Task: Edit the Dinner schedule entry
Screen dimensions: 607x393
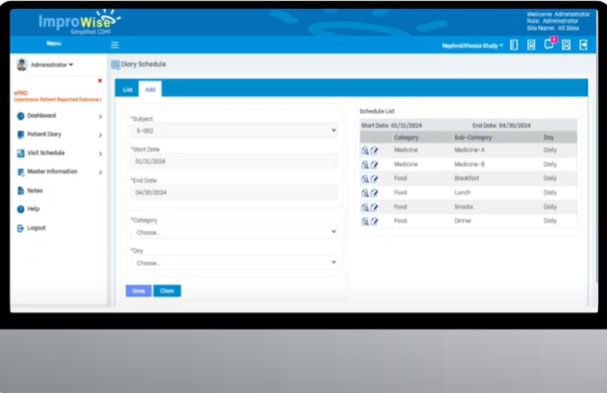Action: (x=374, y=221)
